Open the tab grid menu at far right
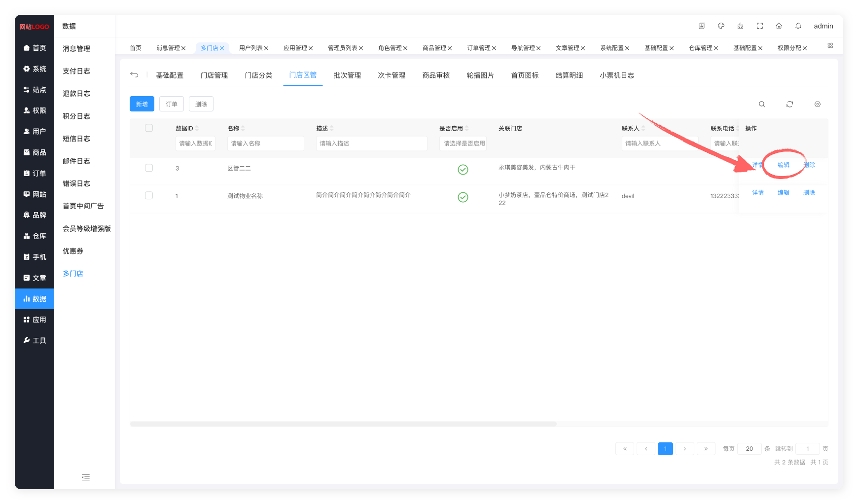 [x=830, y=45]
